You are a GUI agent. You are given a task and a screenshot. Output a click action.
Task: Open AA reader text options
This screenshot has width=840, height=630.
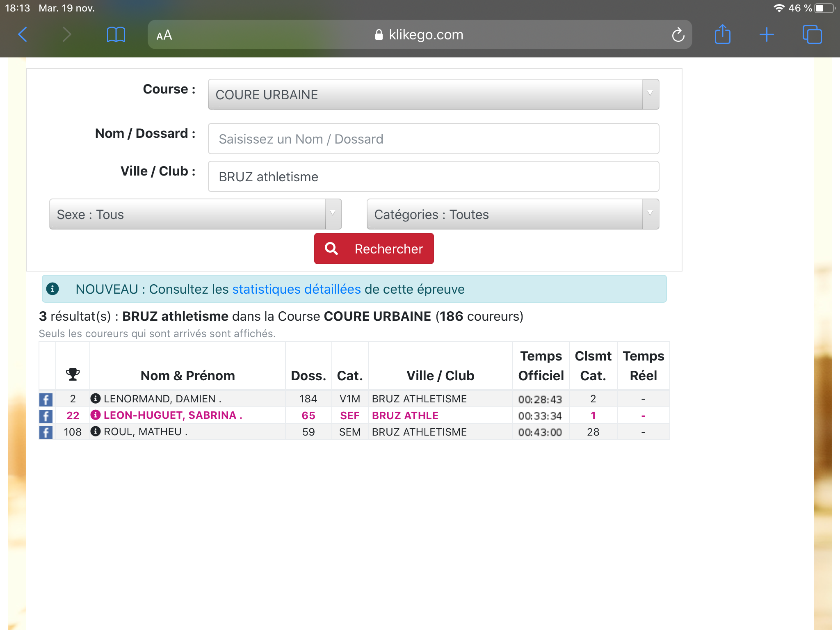point(164,35)
